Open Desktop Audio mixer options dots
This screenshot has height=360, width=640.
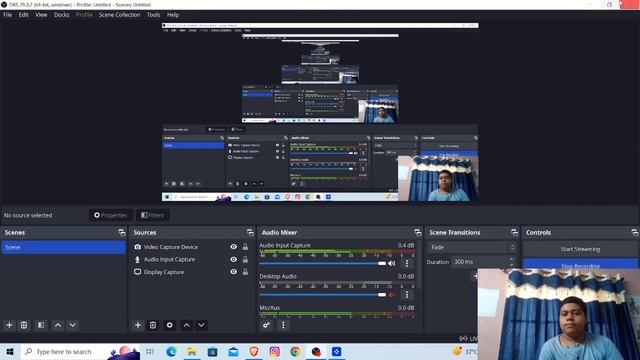click(407, 294)
